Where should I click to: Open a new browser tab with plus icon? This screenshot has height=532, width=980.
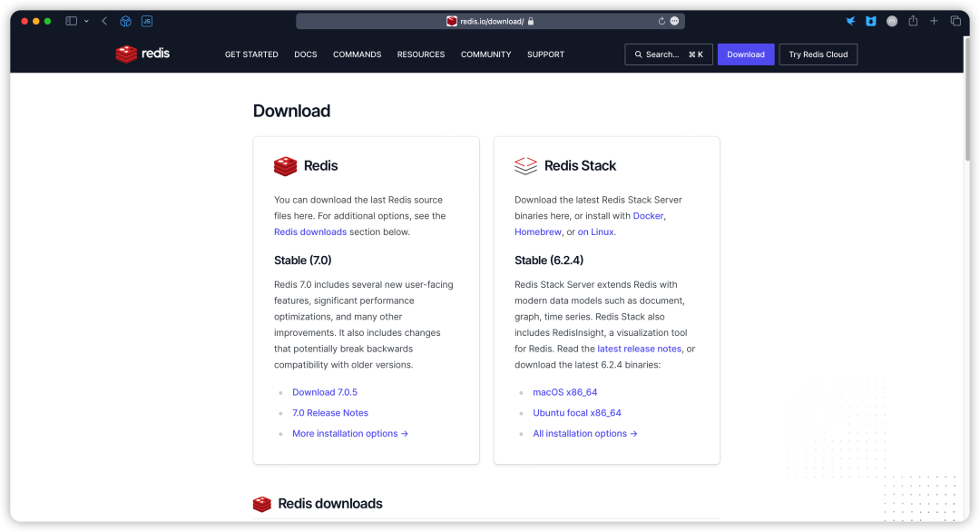tap(934, 20)
